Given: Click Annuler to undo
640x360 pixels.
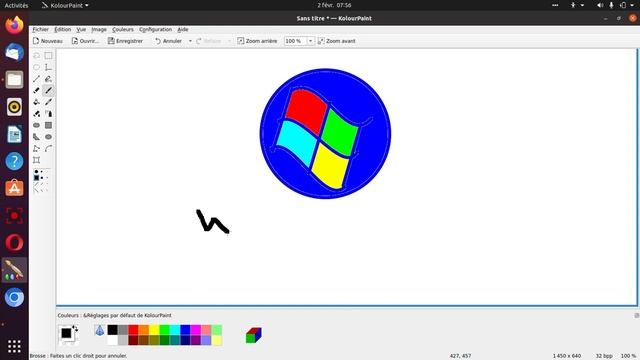Looking at the screenshot, I should pos(168,41).
